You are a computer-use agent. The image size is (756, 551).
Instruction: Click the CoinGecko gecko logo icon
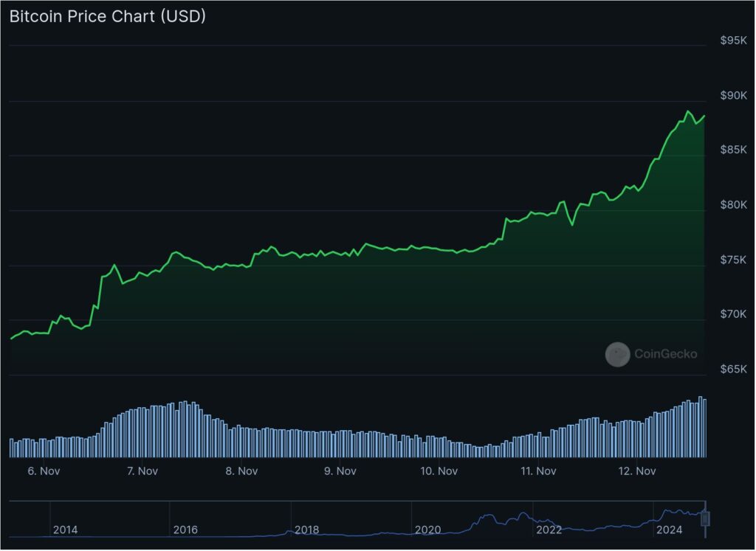coord(617,355)
